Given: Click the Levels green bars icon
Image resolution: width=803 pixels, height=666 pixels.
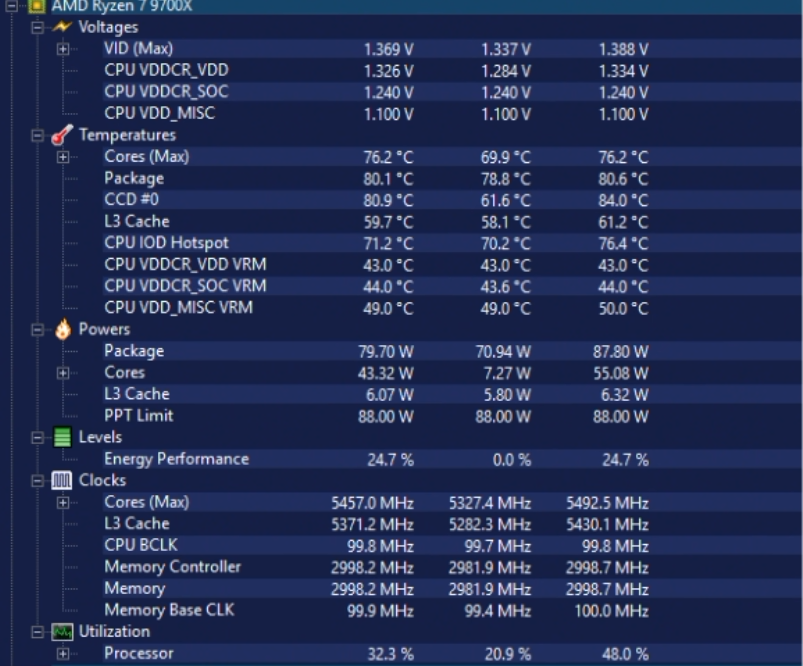Looking at the screenshot, I should [62, 437].
